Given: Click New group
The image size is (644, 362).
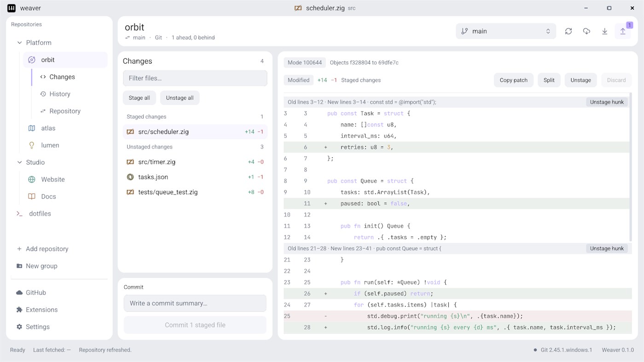Looking at the screenshot, I should 59,266.
